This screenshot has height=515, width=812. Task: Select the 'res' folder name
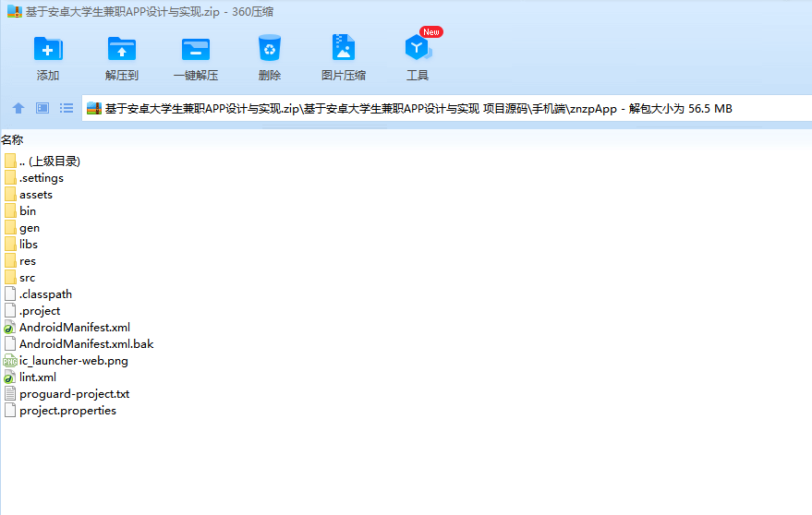[x=28, y=261]
